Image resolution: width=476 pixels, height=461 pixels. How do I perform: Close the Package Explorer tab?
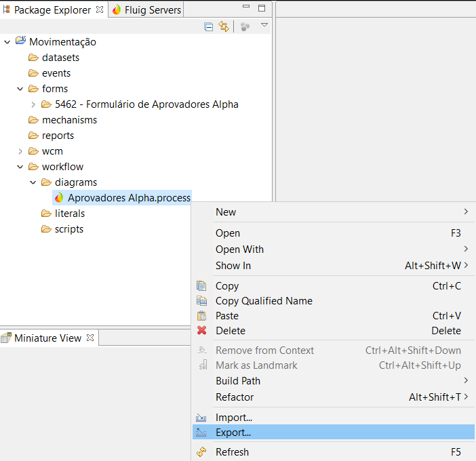click(x=99, y=9)
